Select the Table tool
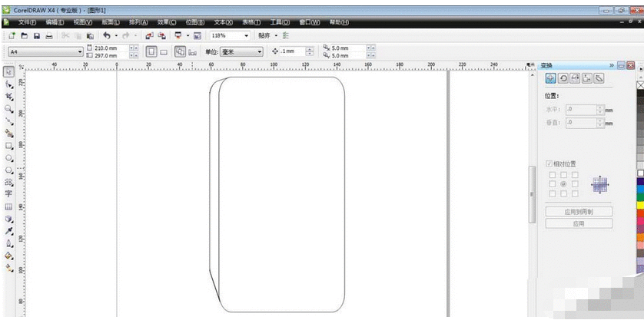Viewport: 644px width, 320px height. (9, 206)
